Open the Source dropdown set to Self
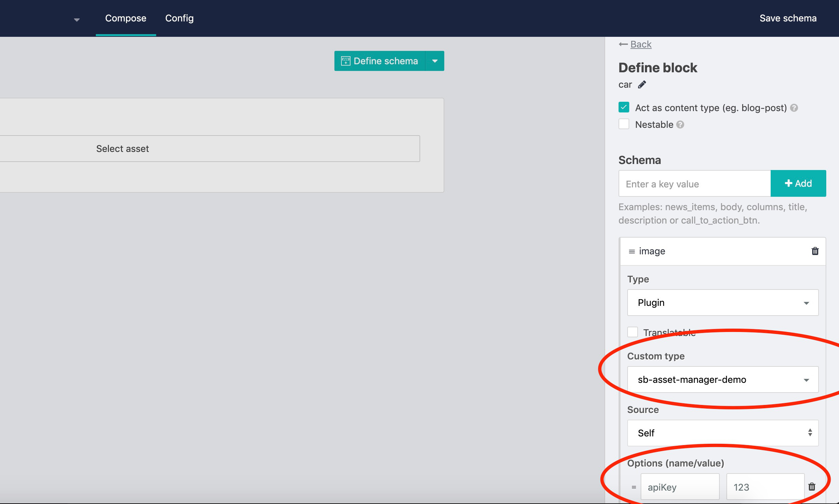 pyautogui.click(x=722, y=433)
